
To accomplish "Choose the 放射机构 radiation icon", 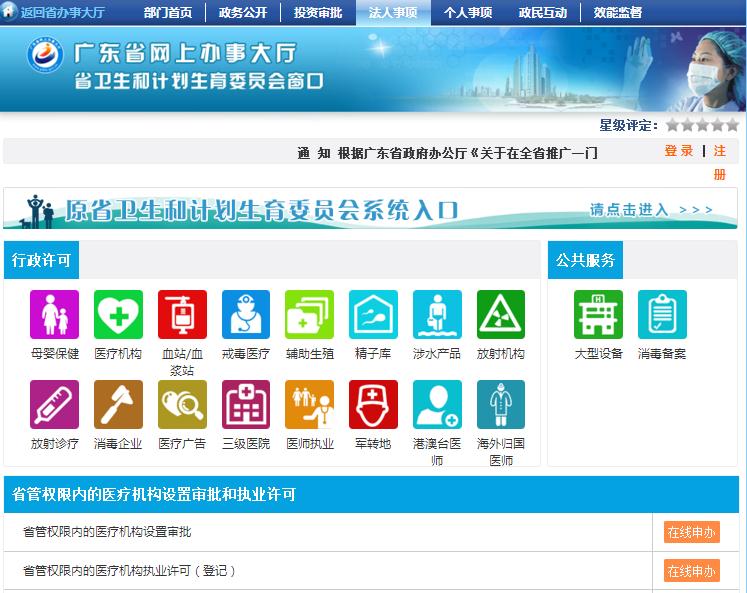I will [501, 314].
